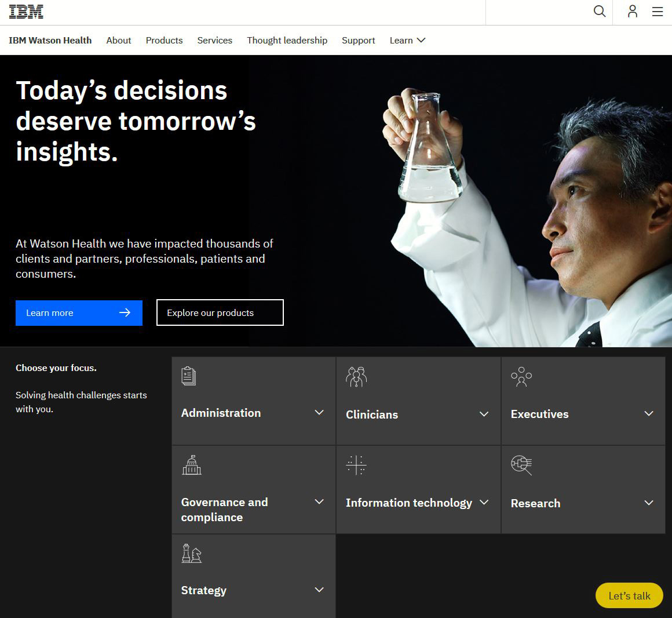Click "Solving health challenges starts with you." text
The width and height of the screenshot is (672, 618).
coord(82,402)
